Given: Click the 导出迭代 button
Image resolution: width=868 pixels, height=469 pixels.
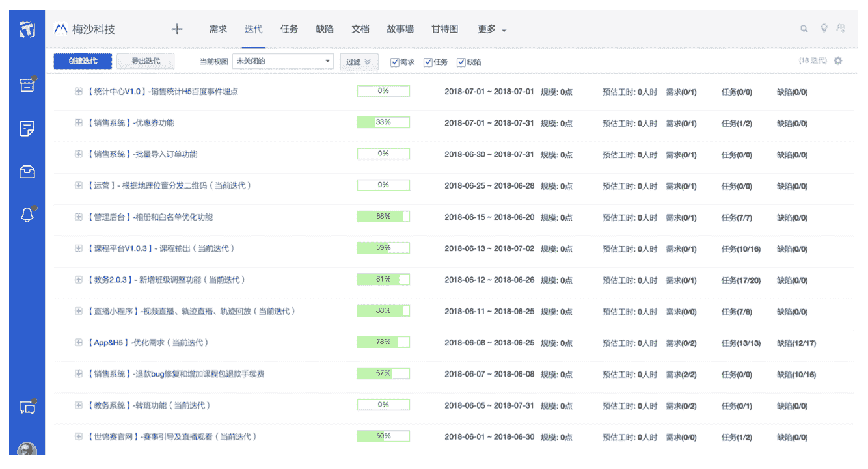Looking at the screenshot, I should point(146,61).
